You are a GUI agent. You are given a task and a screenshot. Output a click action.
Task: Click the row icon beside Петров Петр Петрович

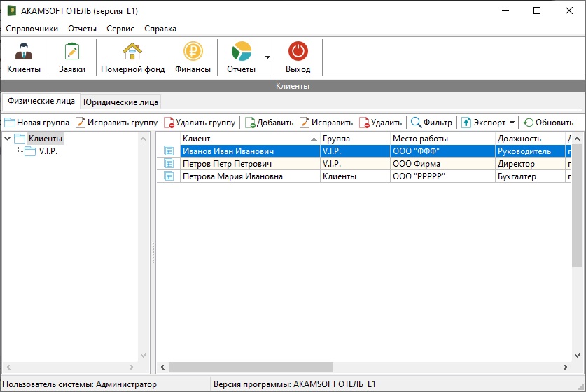coord(168,164)
